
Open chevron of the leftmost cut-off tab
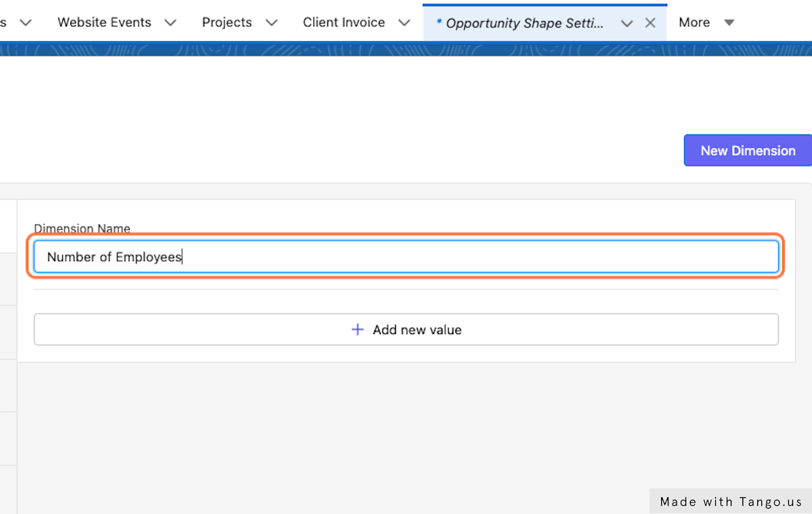[26, 23]
